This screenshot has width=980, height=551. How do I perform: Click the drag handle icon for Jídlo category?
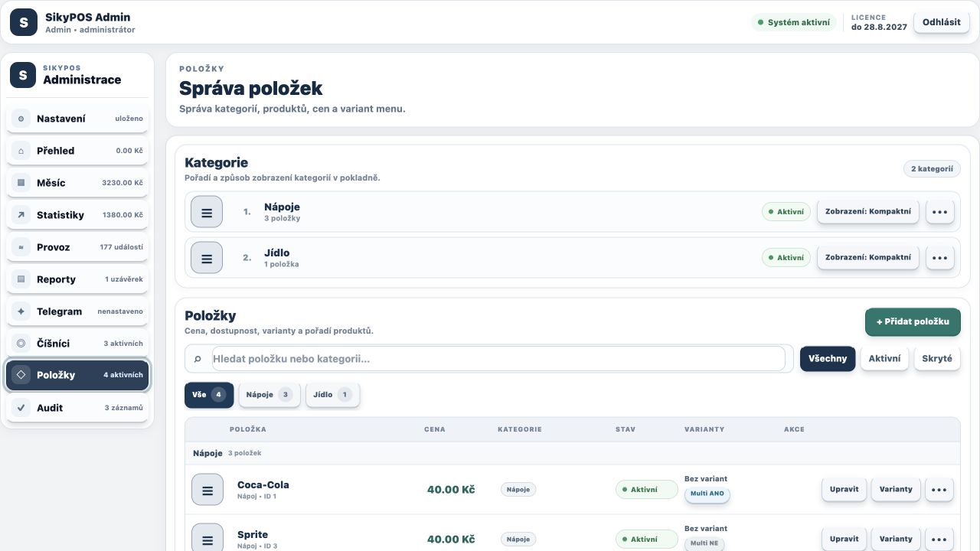[207, 258]
